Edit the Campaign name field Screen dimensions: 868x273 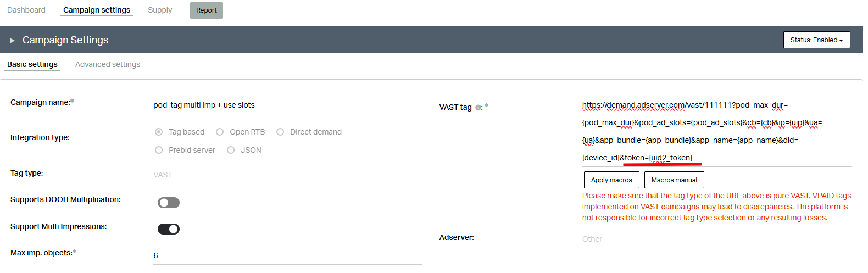point(288,105)
